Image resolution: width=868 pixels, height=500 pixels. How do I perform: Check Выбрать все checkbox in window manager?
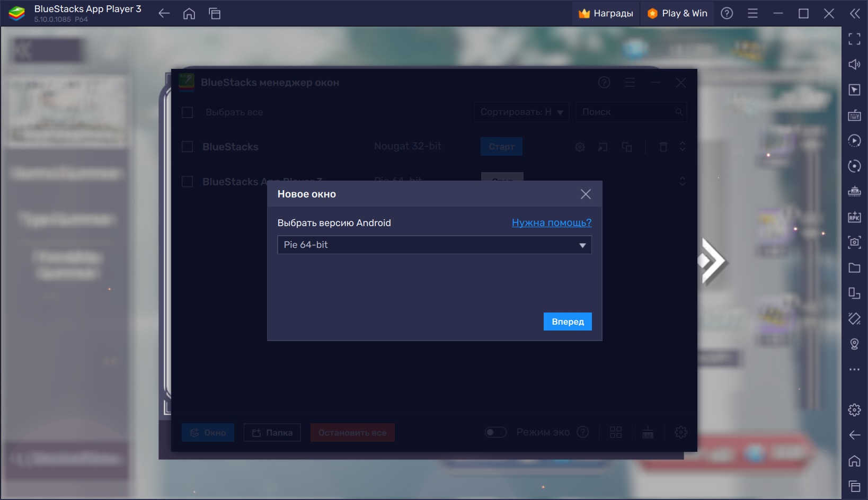click(187, 112)
